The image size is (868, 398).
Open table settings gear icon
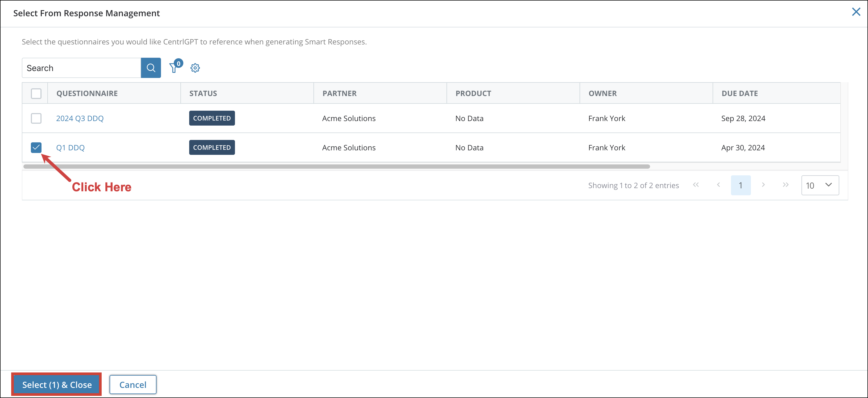pyautogui.click(x=195, y=68)
